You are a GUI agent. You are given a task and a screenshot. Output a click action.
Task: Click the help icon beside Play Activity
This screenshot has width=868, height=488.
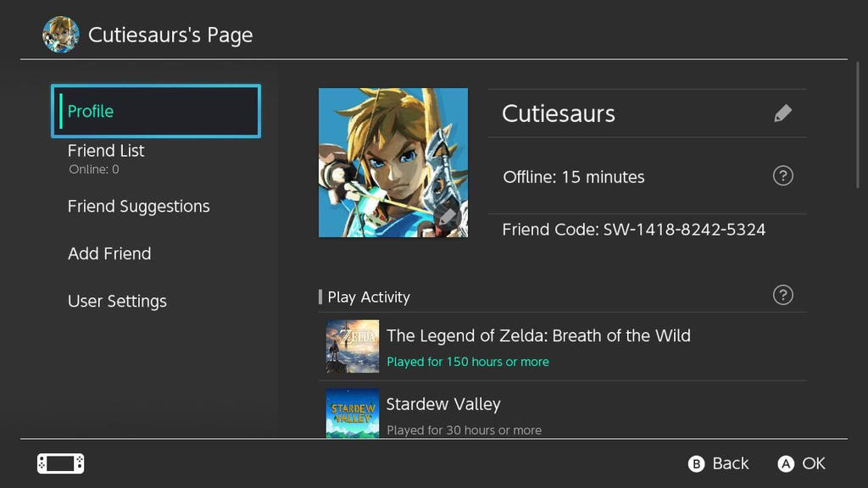[783, 296]
